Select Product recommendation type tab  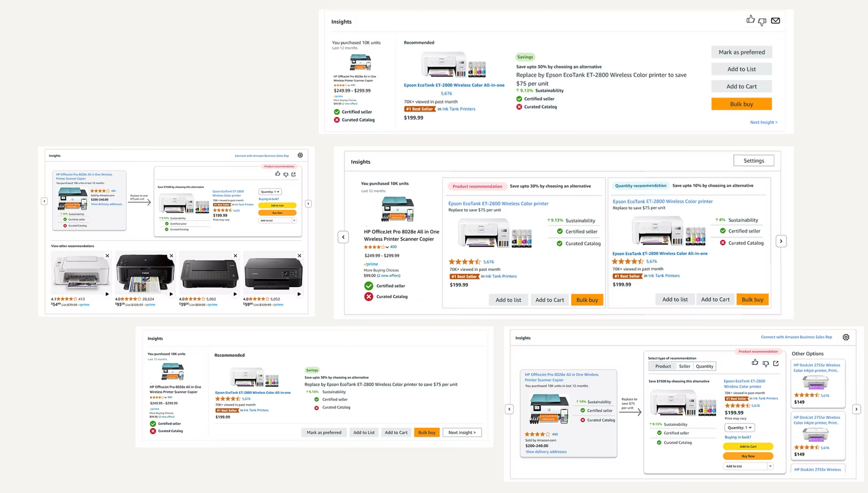pyautogui.click(x=663, y=366)
